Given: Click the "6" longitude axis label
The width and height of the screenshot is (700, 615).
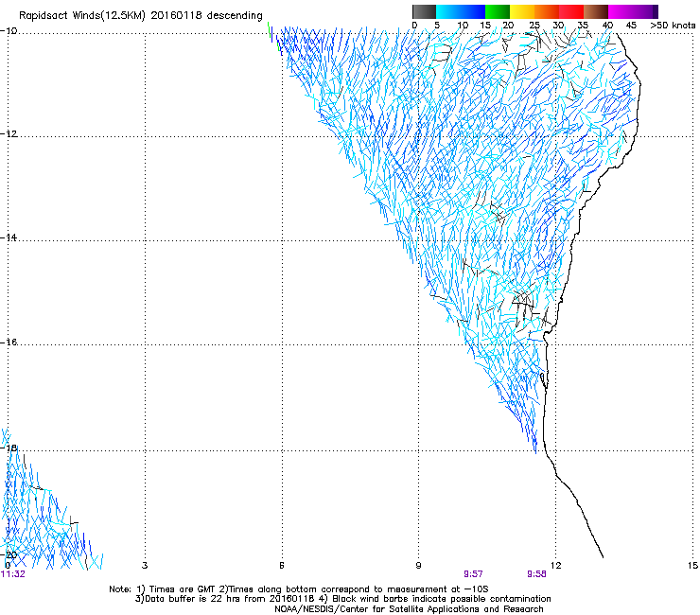Looking at the screenshot, I should click(282, 566).
